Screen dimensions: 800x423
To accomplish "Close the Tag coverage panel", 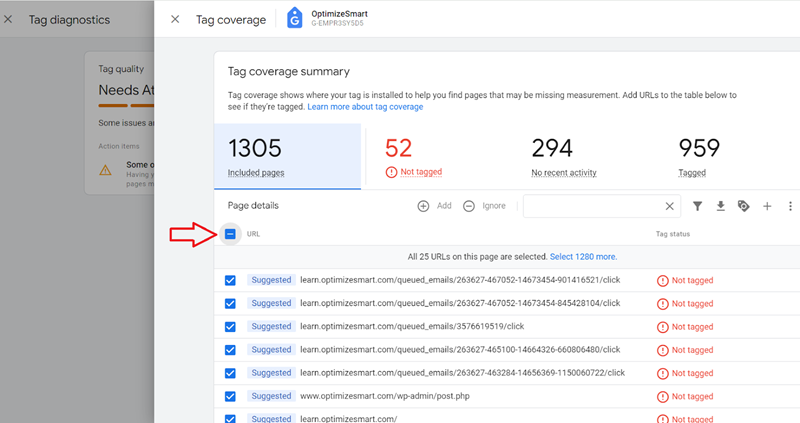I will (x=175, y=19).
